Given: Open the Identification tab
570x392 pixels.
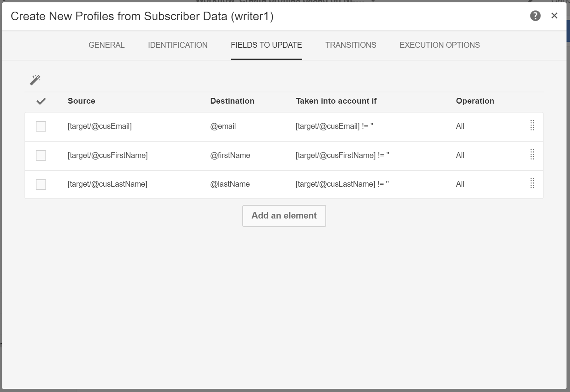Looking at the screenshot, I should 177,45.
